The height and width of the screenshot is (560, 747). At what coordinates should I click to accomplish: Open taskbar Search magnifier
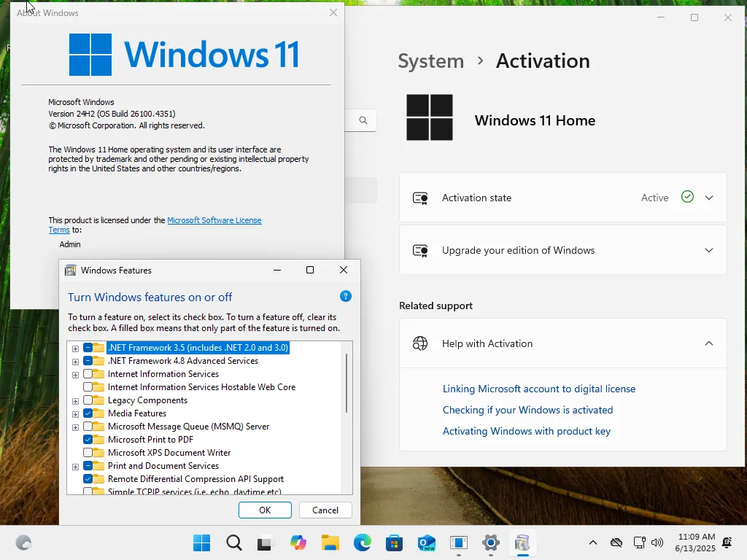coord(234,542)
